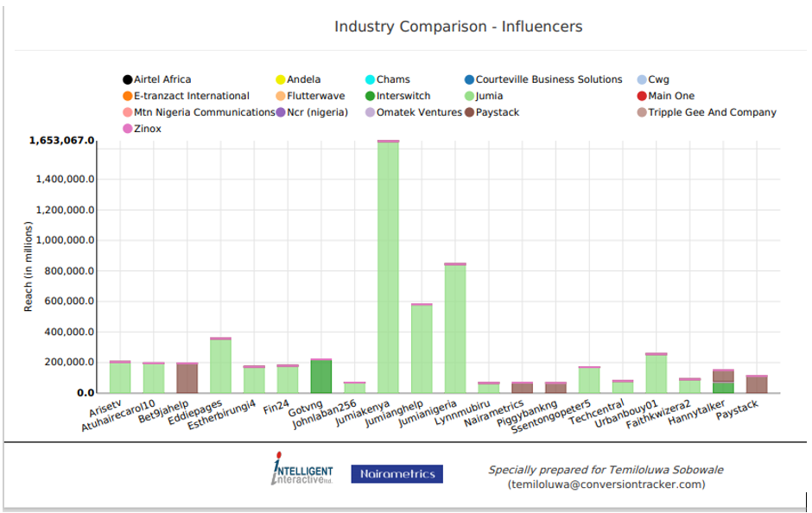Click the Eddiepages bar
812x513 pixels.
[x=220, y=365]
